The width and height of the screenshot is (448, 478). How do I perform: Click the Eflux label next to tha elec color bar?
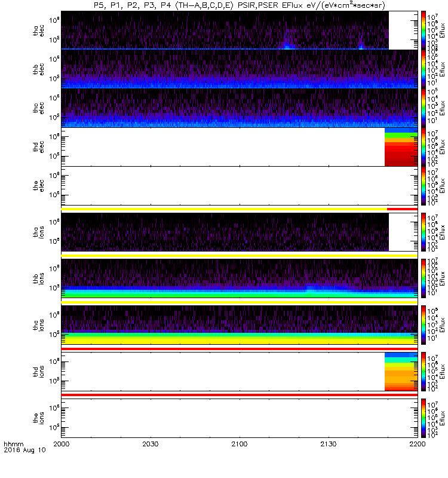coord(442,30)
